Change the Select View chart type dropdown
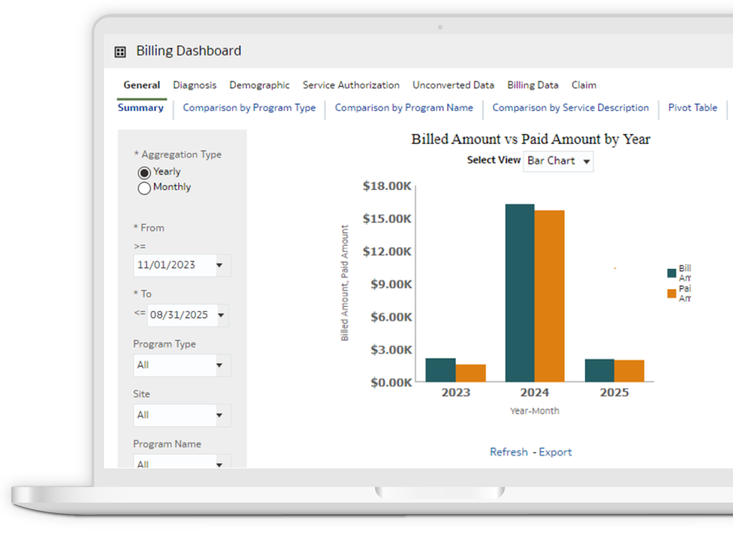733x560 pixels. (558, 161)
